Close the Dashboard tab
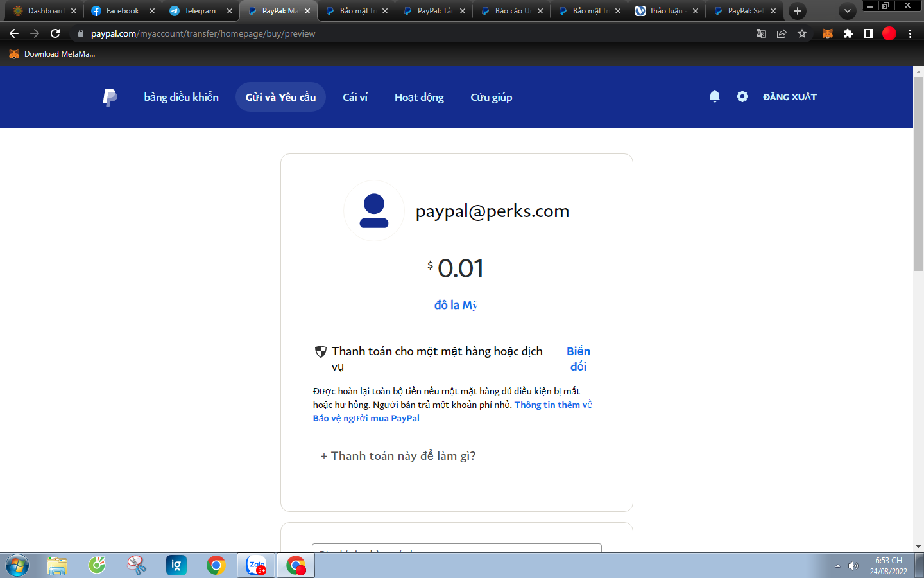Viewport: 924px width, 578px height. (74, 11)
